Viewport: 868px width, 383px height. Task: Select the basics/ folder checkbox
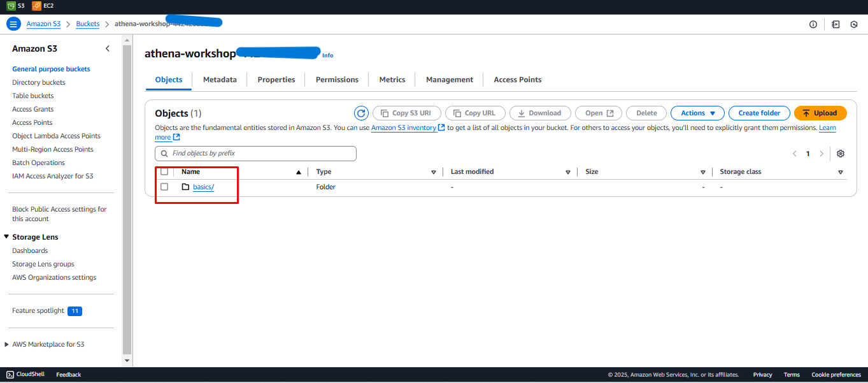[x=164, y=187]
